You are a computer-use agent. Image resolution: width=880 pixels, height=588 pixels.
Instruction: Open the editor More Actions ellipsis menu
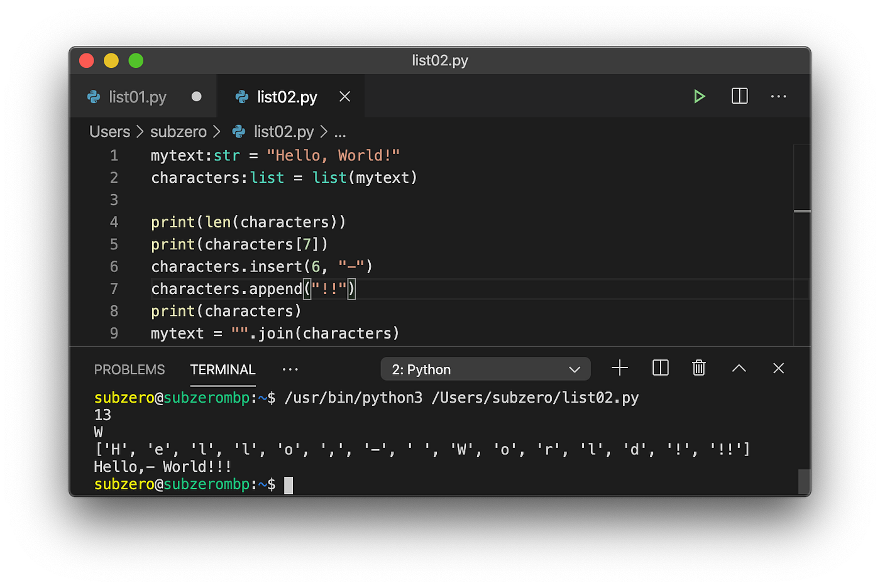tap(778, 96)
